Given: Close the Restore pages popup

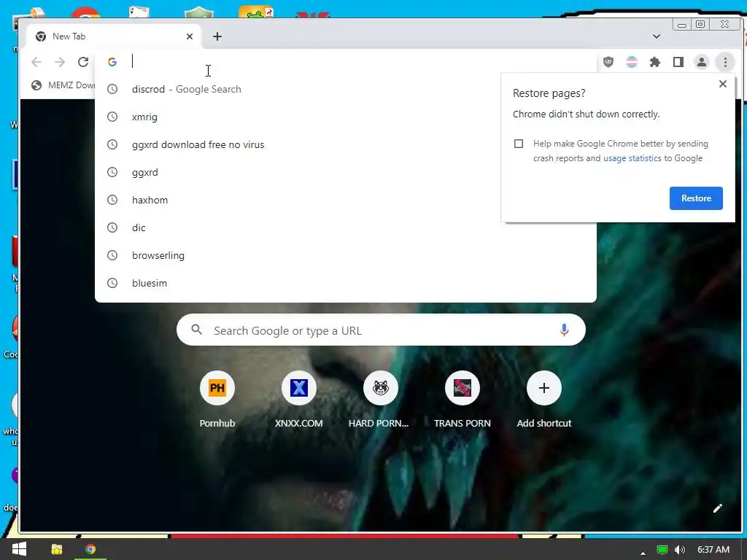Looking at the screenshot, I should [x=723, y=84].
